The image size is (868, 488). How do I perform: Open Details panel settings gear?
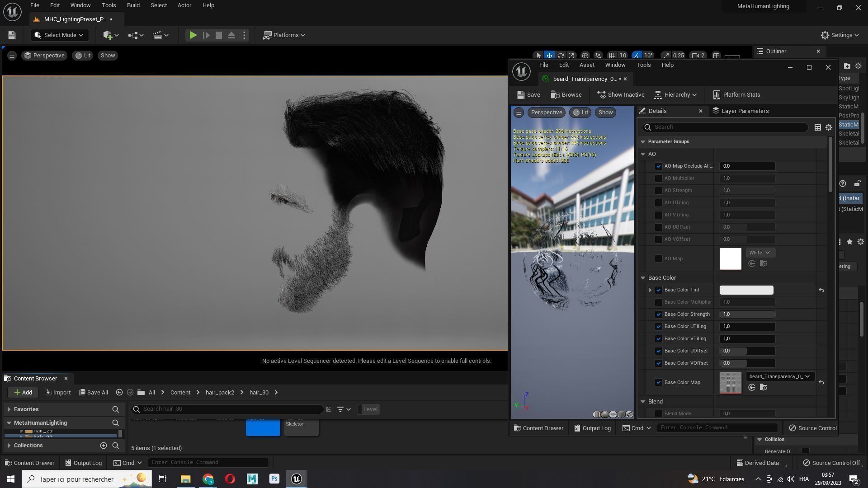click(829, 127)
